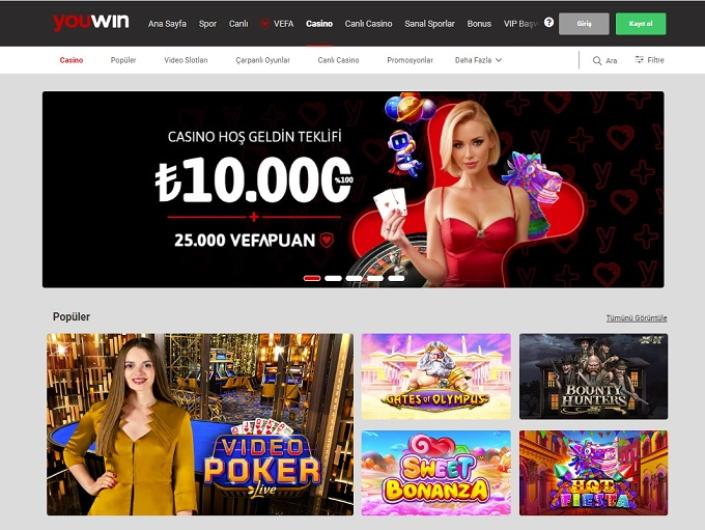Open the Hot Fiesta game tile
This screenshot has width=705, height=530.
point(593,473)
